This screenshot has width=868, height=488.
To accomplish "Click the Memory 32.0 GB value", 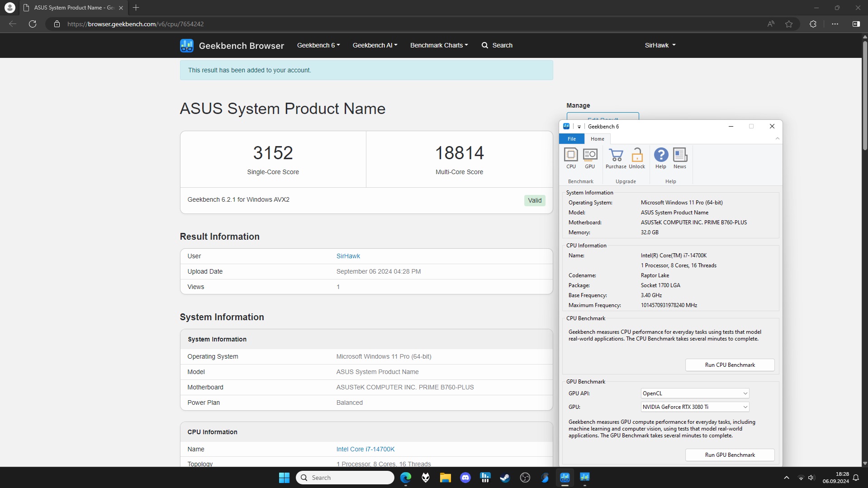I will click(x=650, y=232).
